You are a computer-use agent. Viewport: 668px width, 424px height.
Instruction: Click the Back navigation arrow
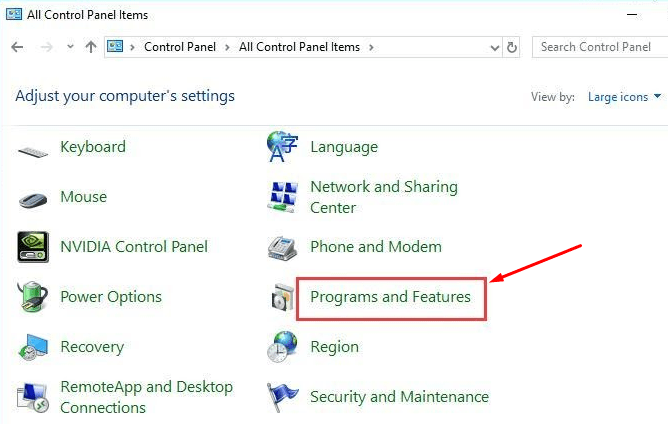tap(17, 47)
